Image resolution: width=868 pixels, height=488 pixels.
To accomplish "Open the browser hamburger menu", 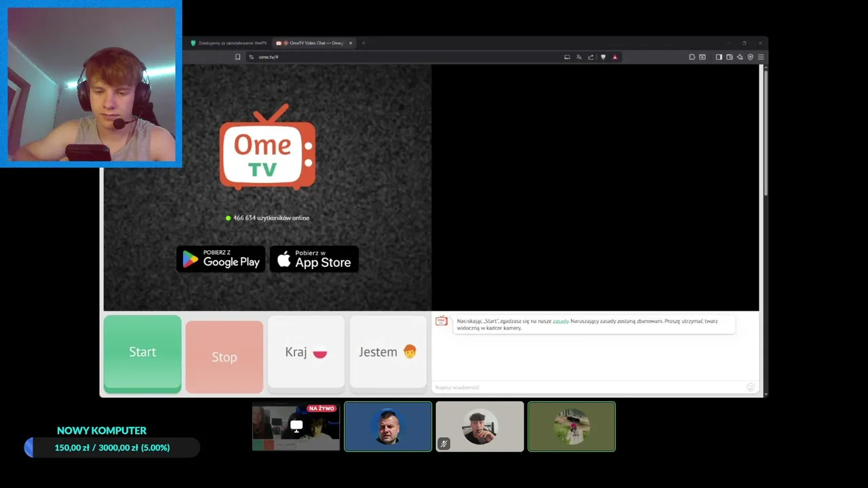I will [x=761, y=57].
